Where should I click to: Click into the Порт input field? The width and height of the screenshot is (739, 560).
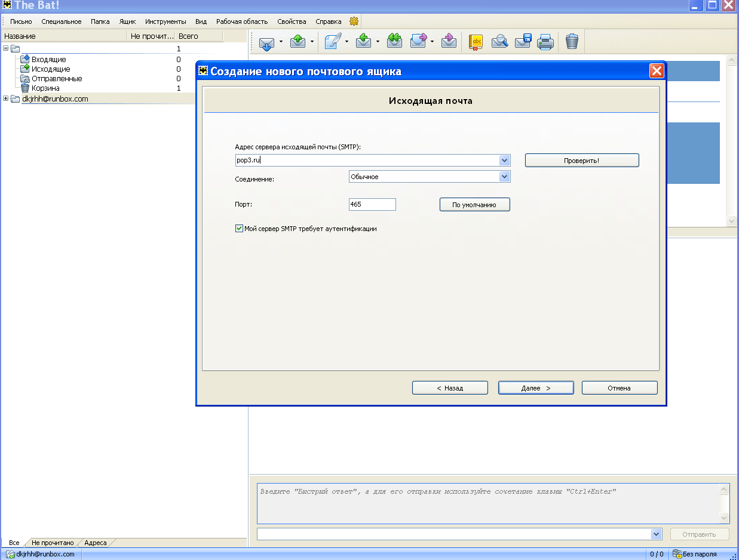[x=372, y=204]
